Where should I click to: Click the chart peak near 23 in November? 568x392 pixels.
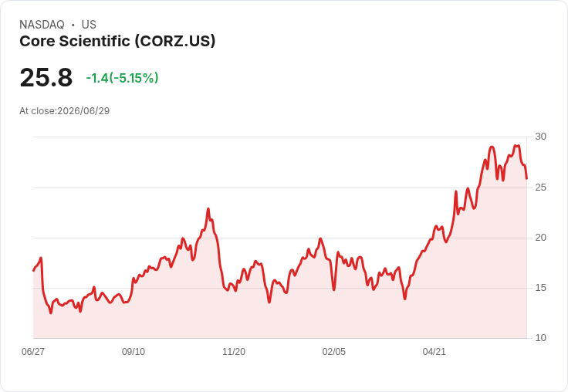(208, 208)
